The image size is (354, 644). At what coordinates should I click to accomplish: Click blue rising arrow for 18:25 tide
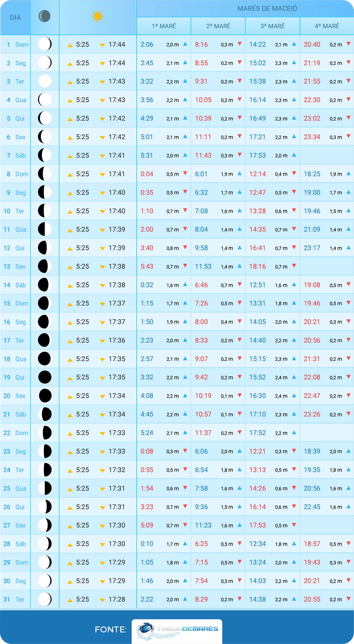tap(348, 173)
